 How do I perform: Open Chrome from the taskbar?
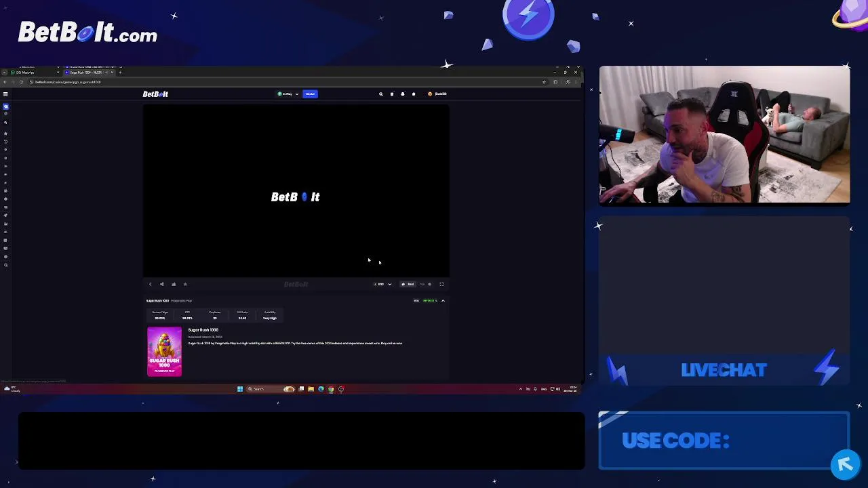pyautogui.click(x=331, y=389)
